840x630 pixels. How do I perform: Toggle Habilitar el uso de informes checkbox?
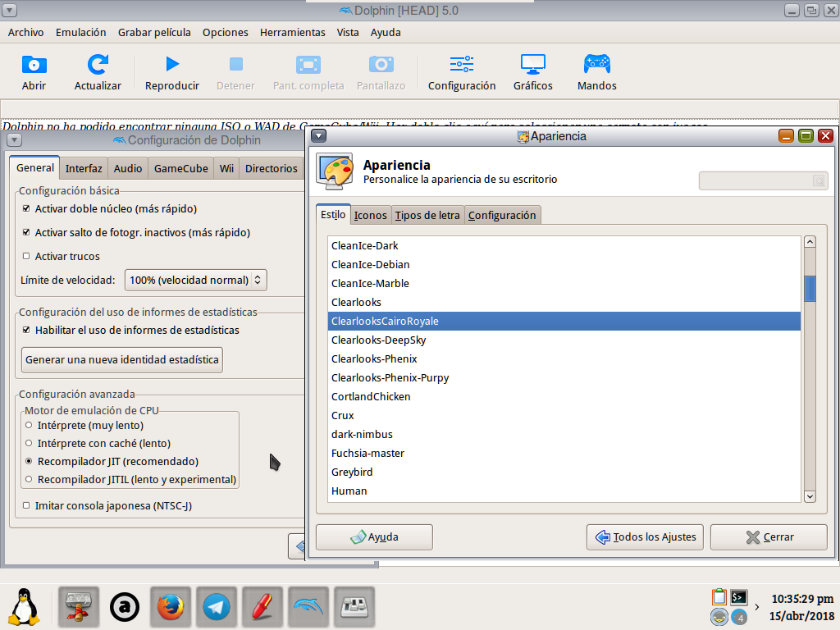(x=26, y=330)
